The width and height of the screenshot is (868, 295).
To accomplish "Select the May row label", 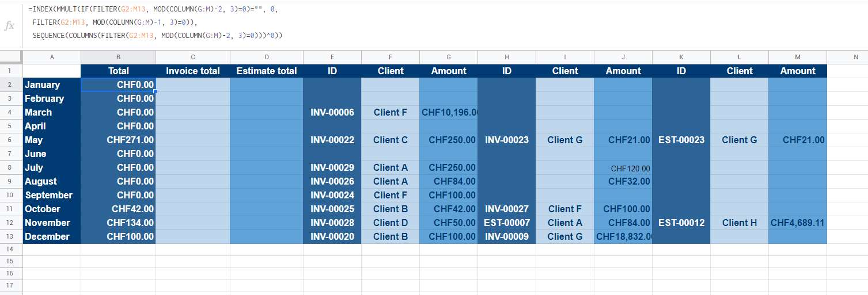I will tap(52, 140).
